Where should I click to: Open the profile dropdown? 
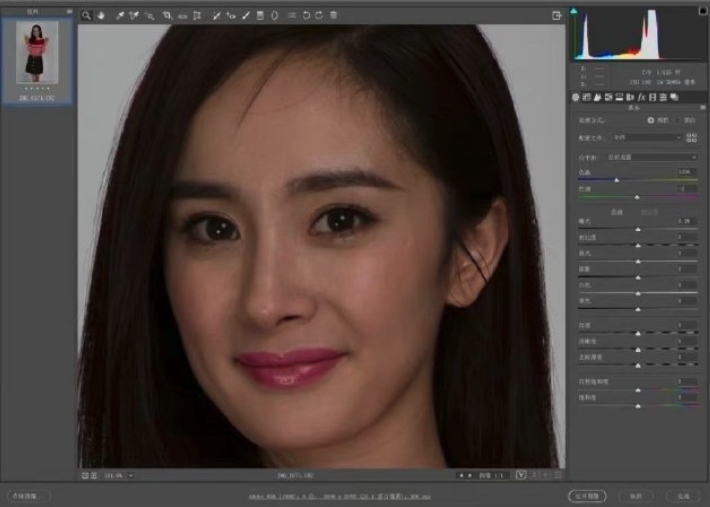[648, 137]
